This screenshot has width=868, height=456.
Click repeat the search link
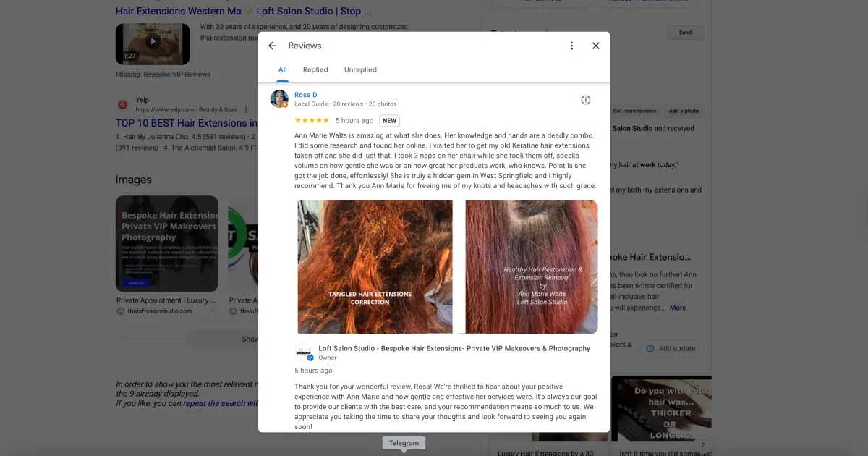[x=221, y=404]
